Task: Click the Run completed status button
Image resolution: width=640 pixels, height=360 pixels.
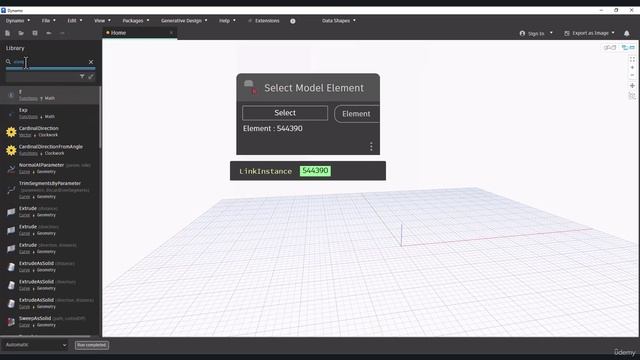Action: tap(92, 345)
